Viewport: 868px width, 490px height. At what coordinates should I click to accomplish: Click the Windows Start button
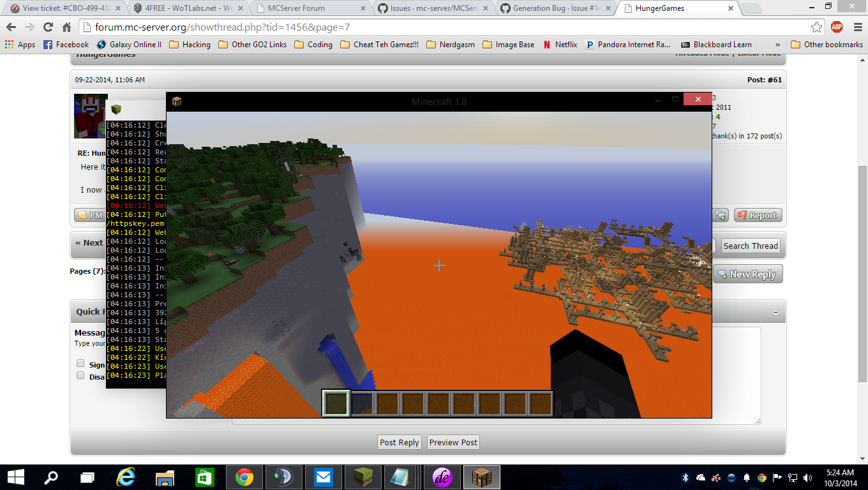[x=15, y=477]
